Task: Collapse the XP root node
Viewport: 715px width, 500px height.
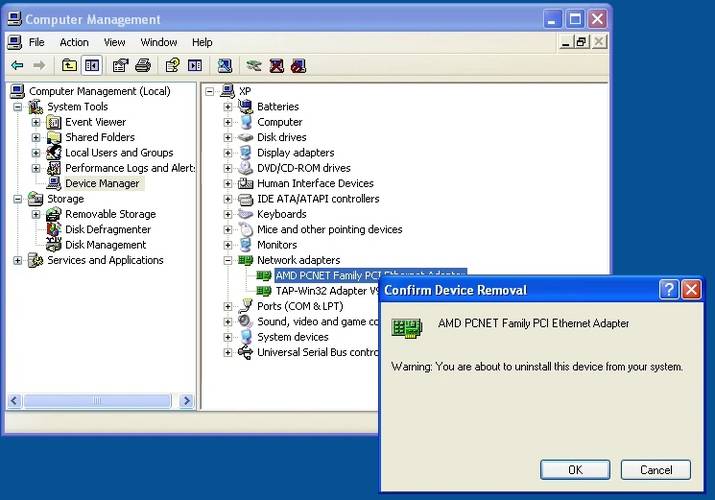Action: (x=209, y=92)
